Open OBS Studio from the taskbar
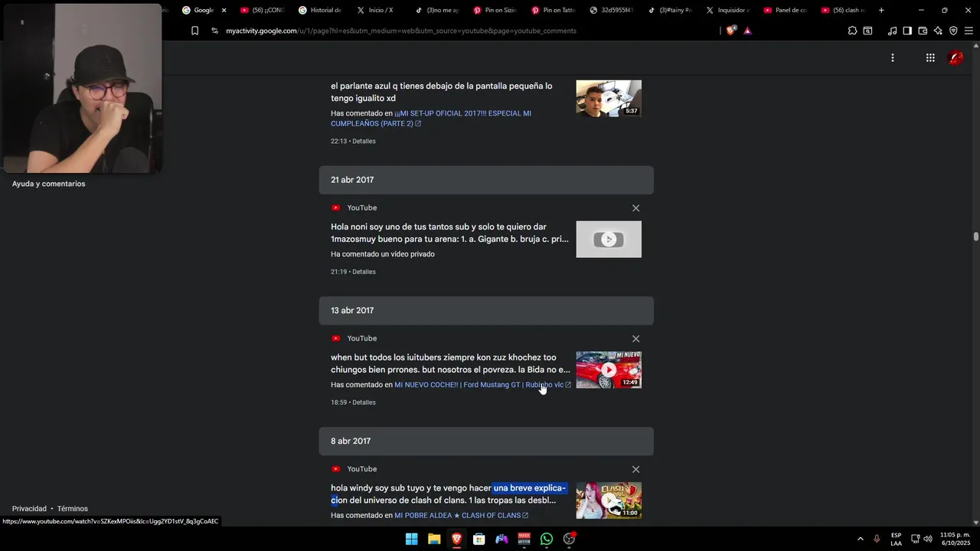Image resolution: width=980 pixels, height=551 pixels. [569, 539]
